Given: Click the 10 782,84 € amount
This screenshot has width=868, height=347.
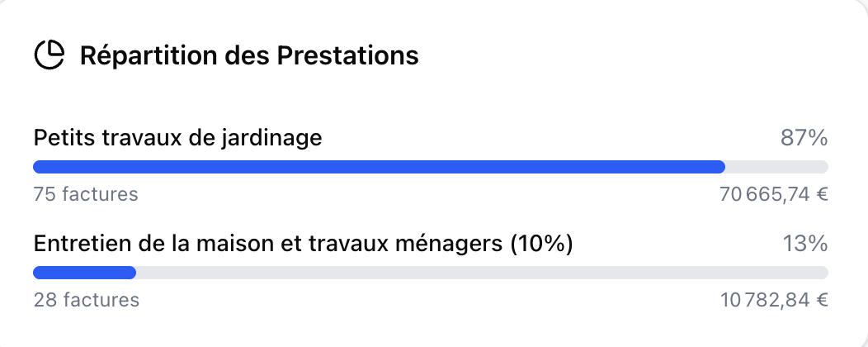Looking at the screenshot, I should point(773,300).
